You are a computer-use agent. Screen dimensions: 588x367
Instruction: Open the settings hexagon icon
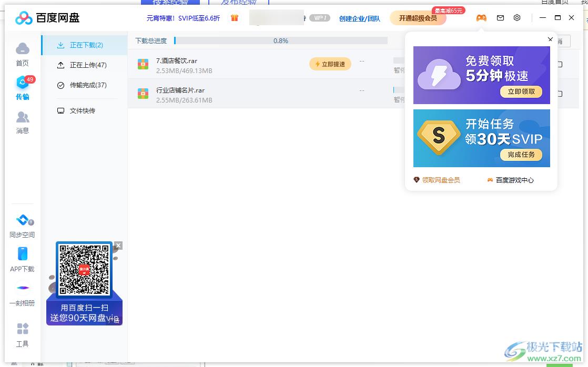[x=517, y=18]
